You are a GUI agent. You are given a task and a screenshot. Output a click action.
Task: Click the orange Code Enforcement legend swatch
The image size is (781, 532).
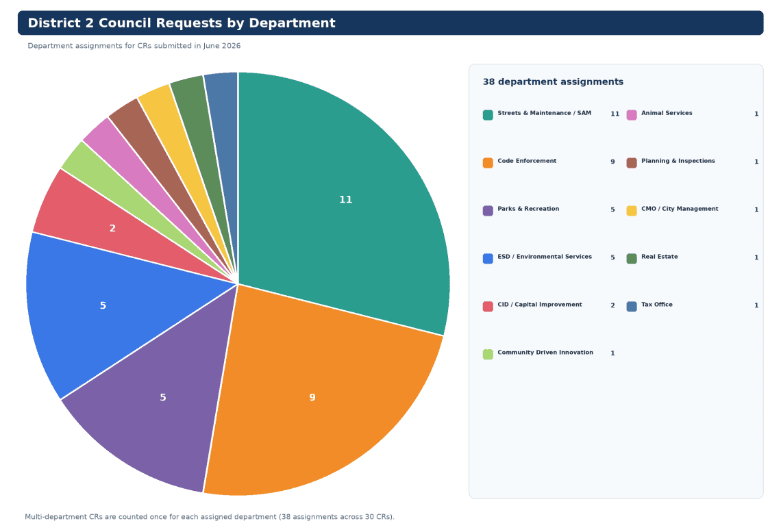click(x=488, y=163)
